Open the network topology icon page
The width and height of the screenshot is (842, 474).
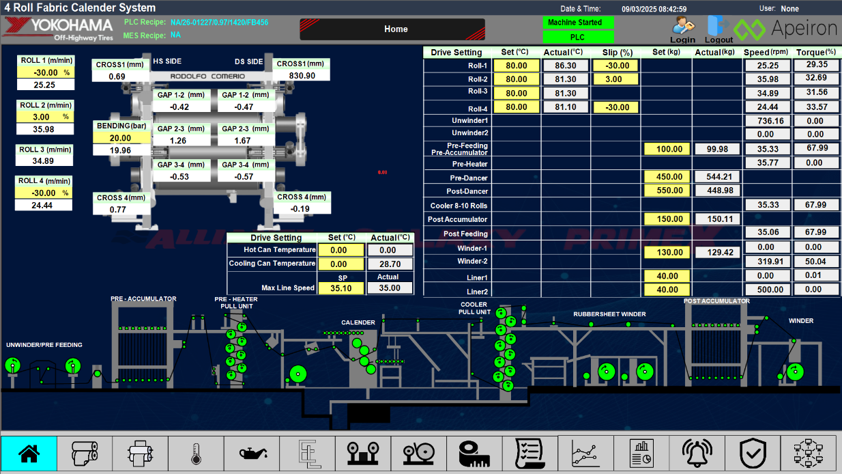pos(809,454)
